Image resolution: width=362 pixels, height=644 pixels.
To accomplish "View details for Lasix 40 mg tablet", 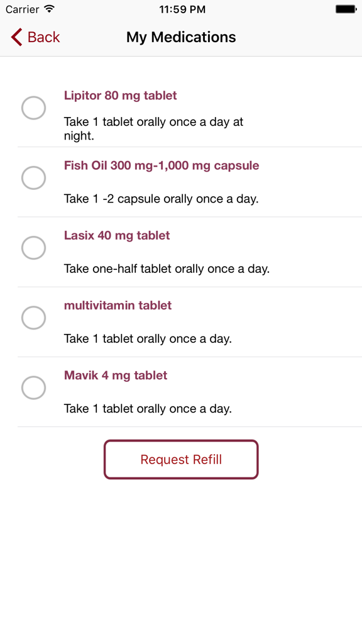I will [x=117, y=235].
